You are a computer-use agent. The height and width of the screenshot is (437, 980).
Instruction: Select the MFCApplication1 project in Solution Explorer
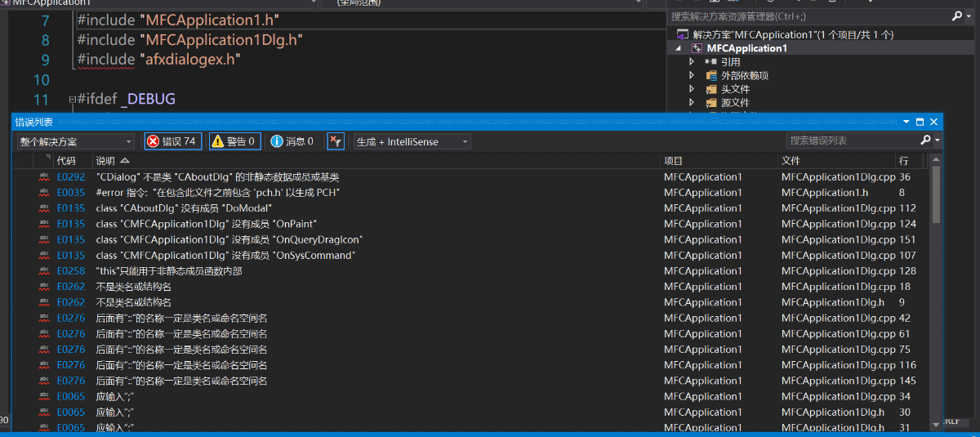pyautogui.click(x=746, y=48)
